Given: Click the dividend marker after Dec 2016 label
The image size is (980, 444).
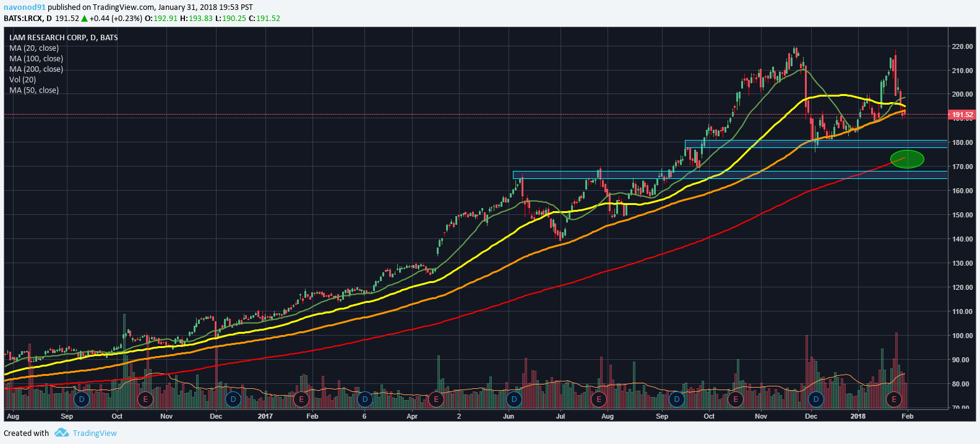Looking at the screenshot, I should click(x=233, y=399).
